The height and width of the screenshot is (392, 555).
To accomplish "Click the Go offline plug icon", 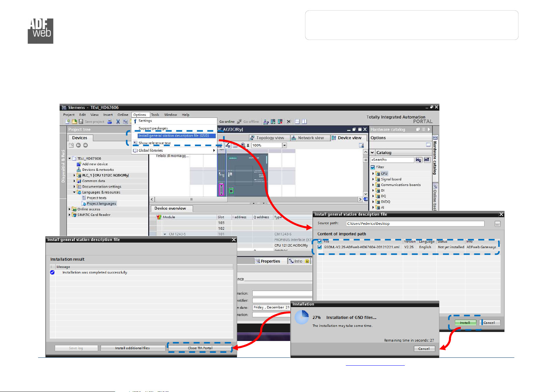I will point(239,121).
